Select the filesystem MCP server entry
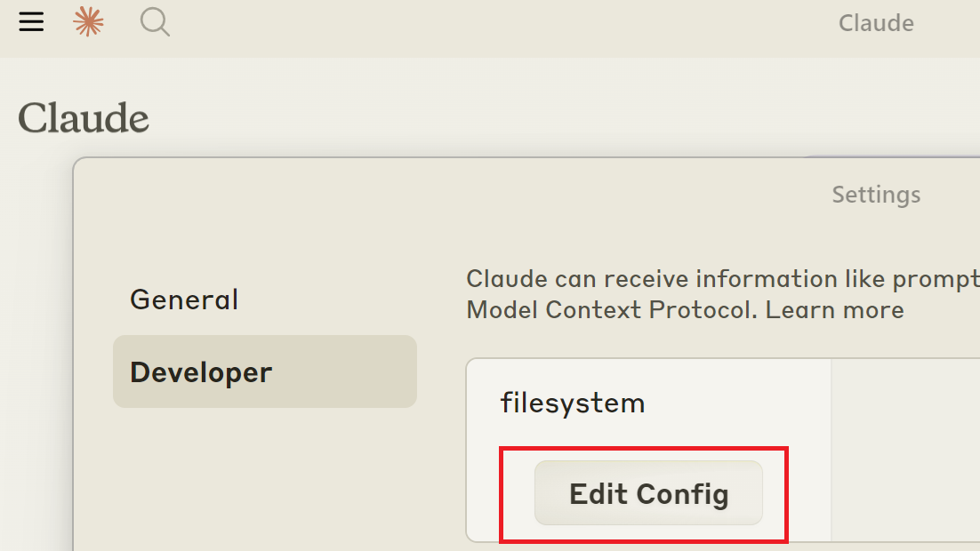 (572, 403)
